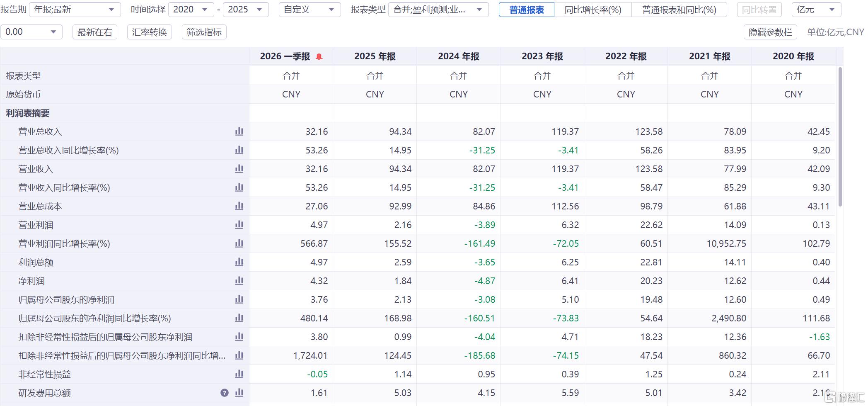The height and width of the screenshot is (406, 868).
Task: Select 2025 年报 column header
Action: 375,56
